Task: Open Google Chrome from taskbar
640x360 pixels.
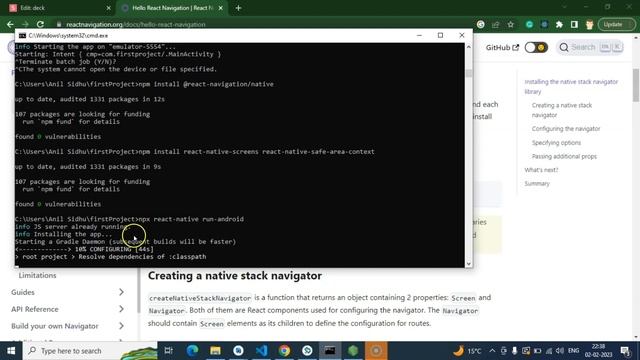Action: (x=284, y=351)
